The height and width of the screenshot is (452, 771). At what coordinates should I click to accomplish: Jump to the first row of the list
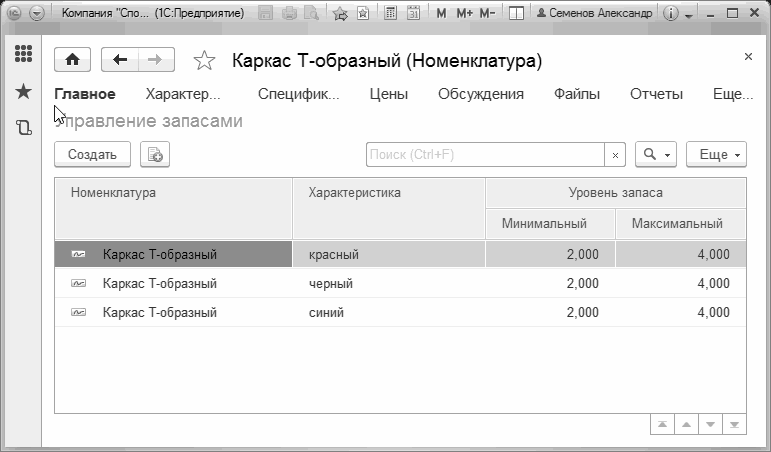662,424
